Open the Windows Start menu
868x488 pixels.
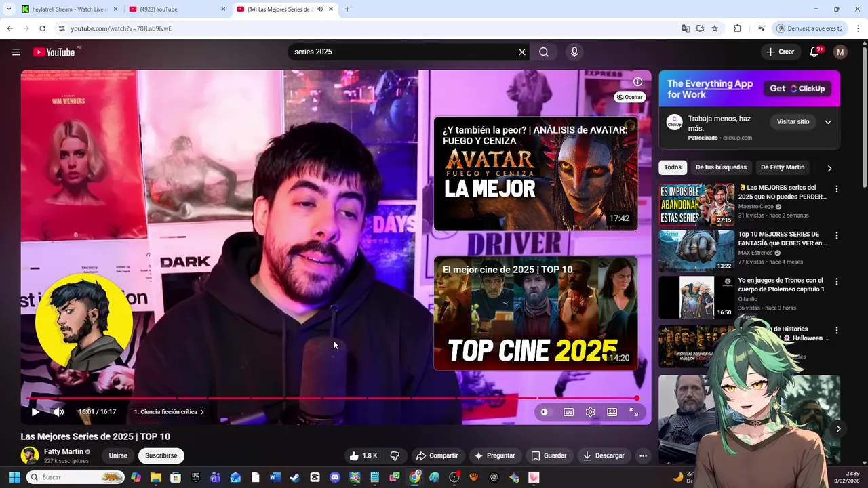(14, 477)
